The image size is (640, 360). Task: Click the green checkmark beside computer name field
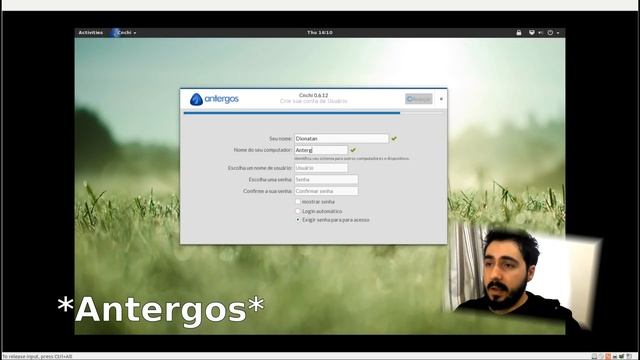pos(353,150)
